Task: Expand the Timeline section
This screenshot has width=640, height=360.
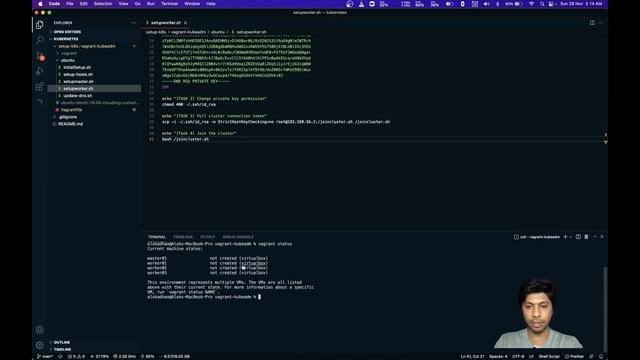Action: point(62,349)
